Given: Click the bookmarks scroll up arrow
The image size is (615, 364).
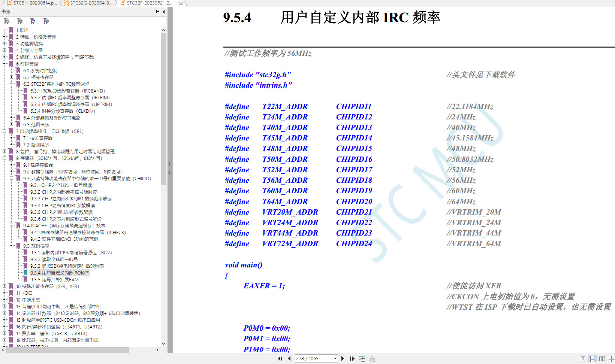Looking at the screenshot, I should (163, 30).
